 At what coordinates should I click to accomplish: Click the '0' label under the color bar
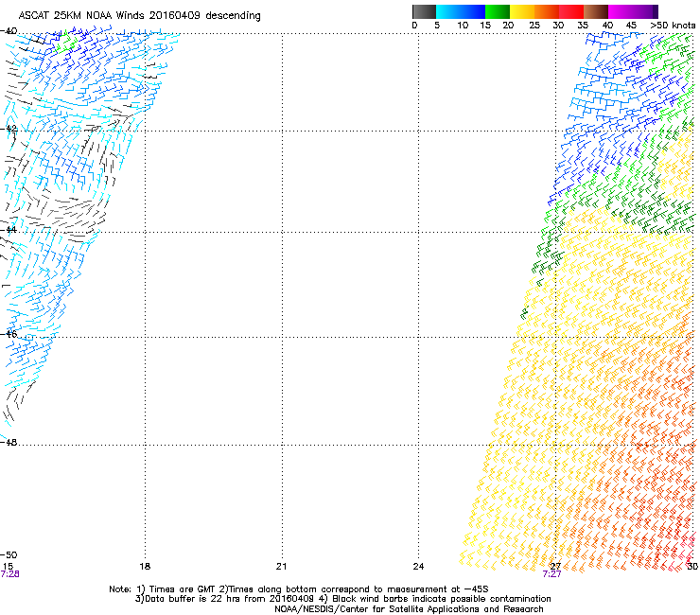414,26
